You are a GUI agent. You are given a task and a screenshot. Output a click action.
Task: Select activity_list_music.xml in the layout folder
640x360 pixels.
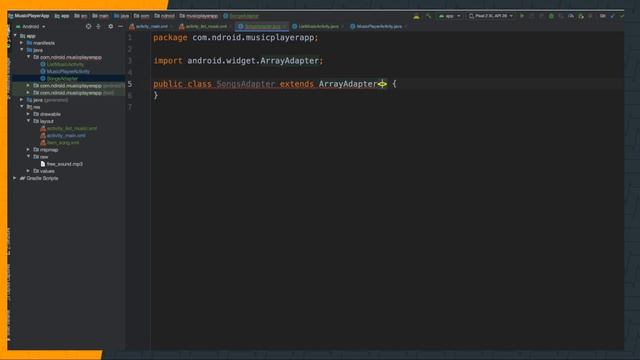tap(72, 129)
